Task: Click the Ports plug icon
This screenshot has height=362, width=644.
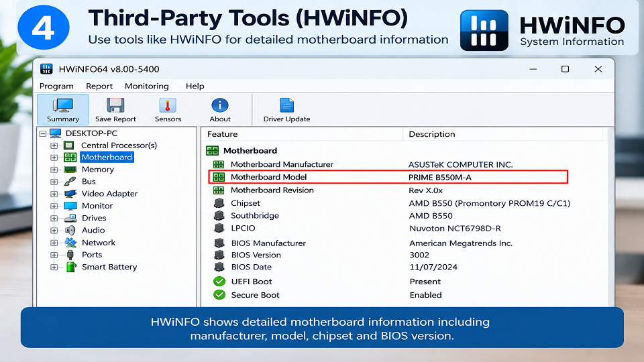Action: pos(70,255)
